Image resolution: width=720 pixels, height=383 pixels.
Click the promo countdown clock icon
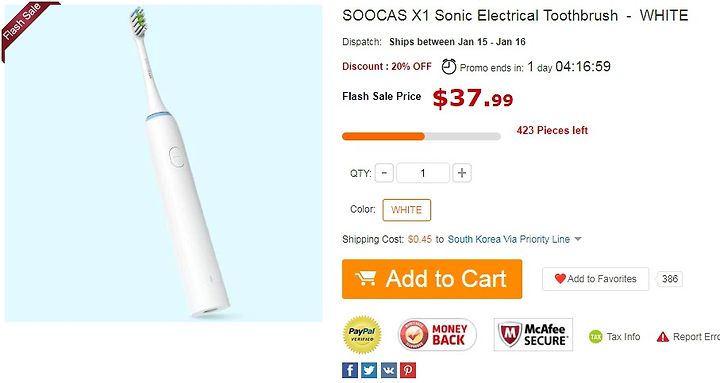click(449, 67)
